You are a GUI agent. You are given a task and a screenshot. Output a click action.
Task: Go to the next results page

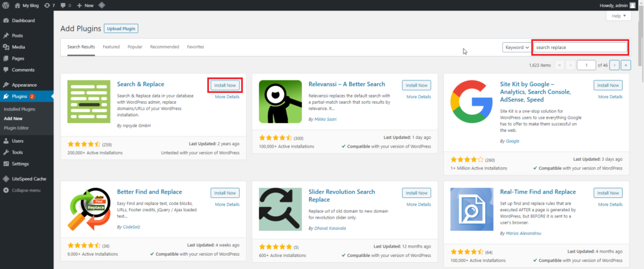coord(614,65)
